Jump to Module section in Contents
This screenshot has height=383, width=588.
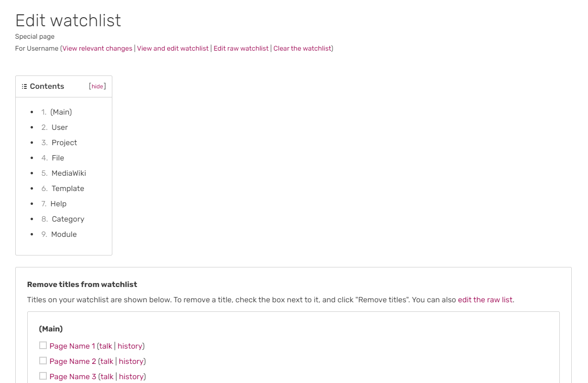tap(64, 234)
